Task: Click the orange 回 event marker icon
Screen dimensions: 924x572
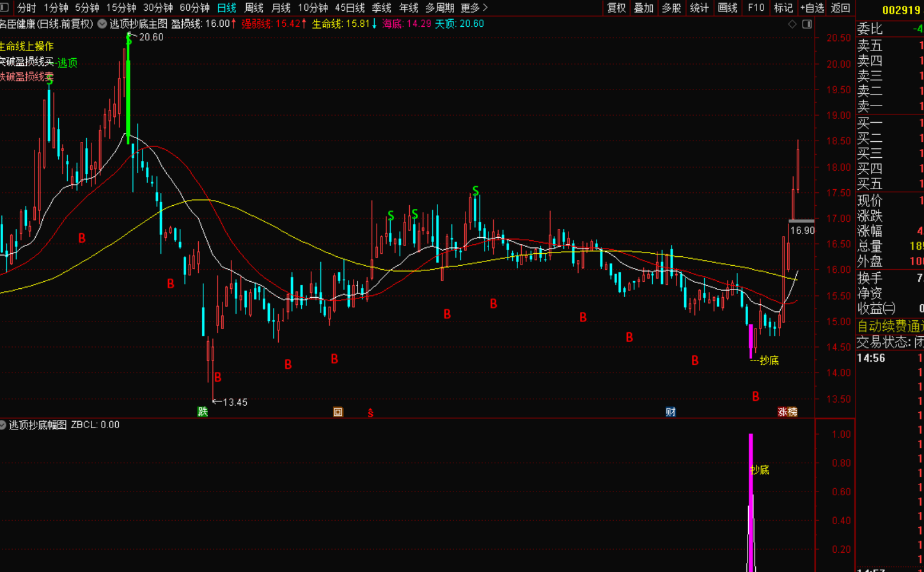Action: tap(338, 412)
